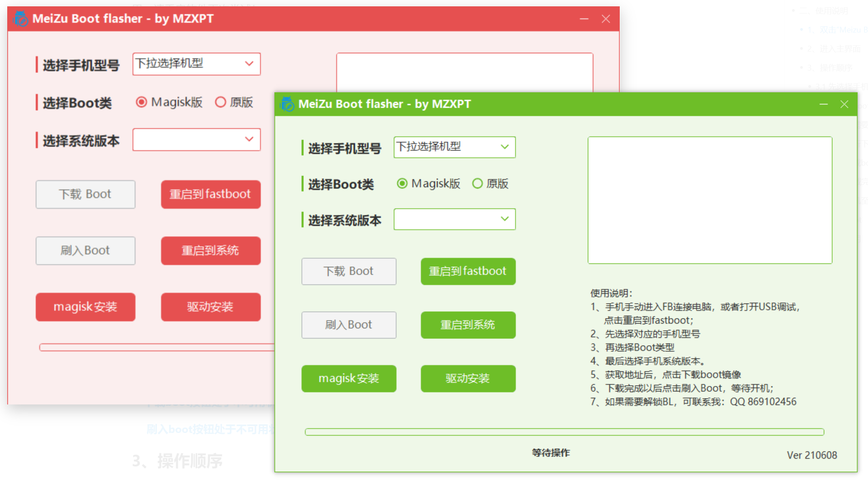Click 下载 Boot button in the red window
Image resolution: width=868 pixels, height=485 pixels.
click(x=85, y=195)
